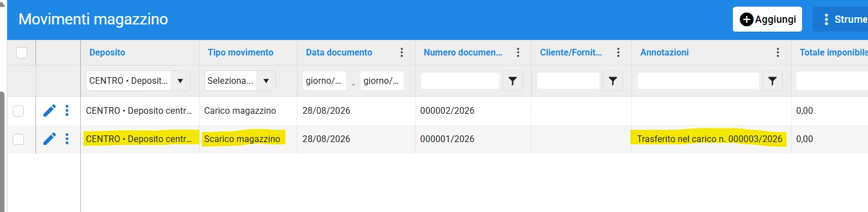The image size is (868, 212).
Task: Sort by Annotazioni column header
Action: pos(664,53)
